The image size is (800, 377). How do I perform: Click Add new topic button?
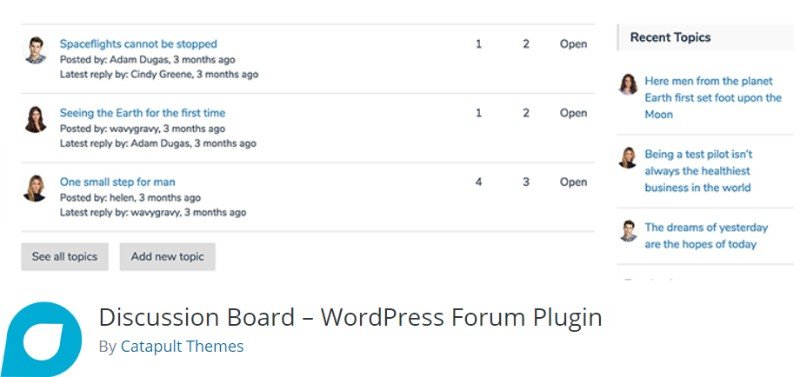tap(167, 257)
